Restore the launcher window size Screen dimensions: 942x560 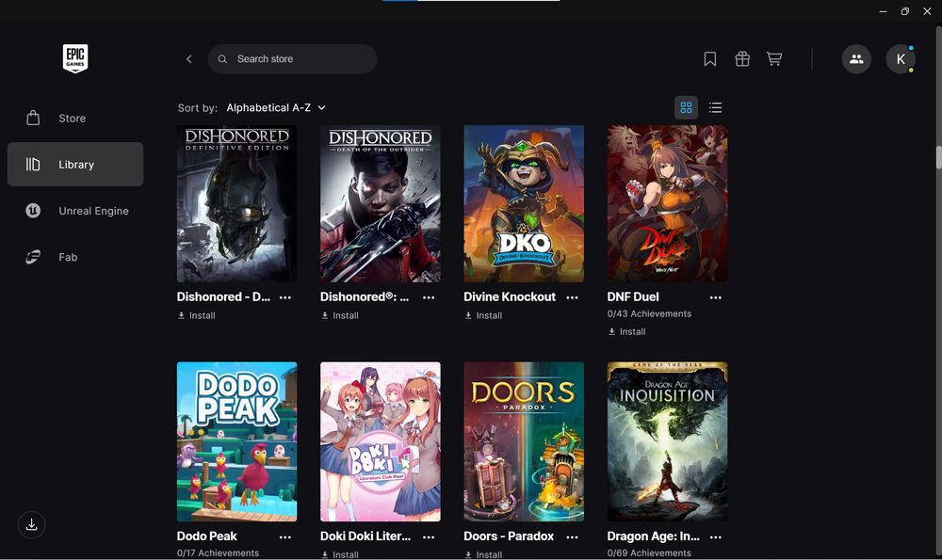click(x=904, y=11)
